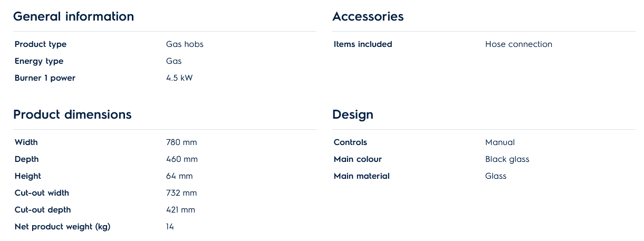
Task: Click the Cut-out width label
Action: click(42, 193)
